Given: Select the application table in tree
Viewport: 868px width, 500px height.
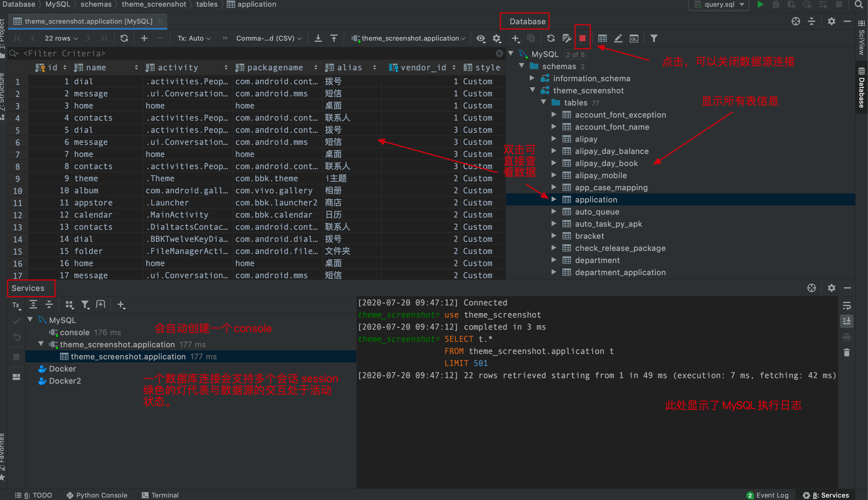Looking at the screenshot, I should point(596,199).
